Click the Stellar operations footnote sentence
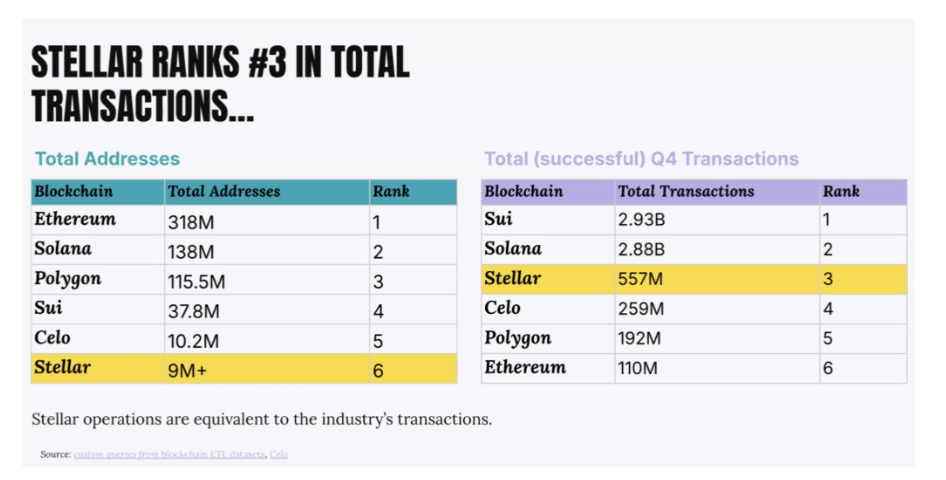This screenshot has height=480, width=946. [x=261, y=419]
